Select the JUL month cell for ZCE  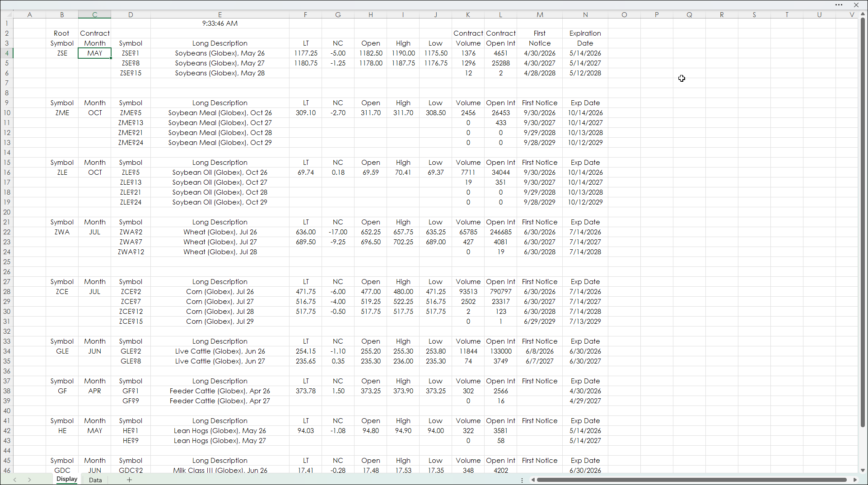click(95, 292)
